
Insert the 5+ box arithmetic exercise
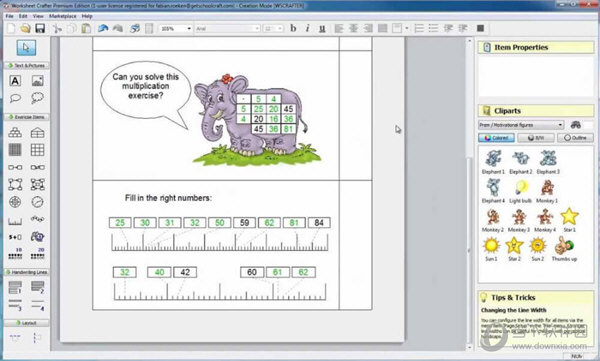15,237
